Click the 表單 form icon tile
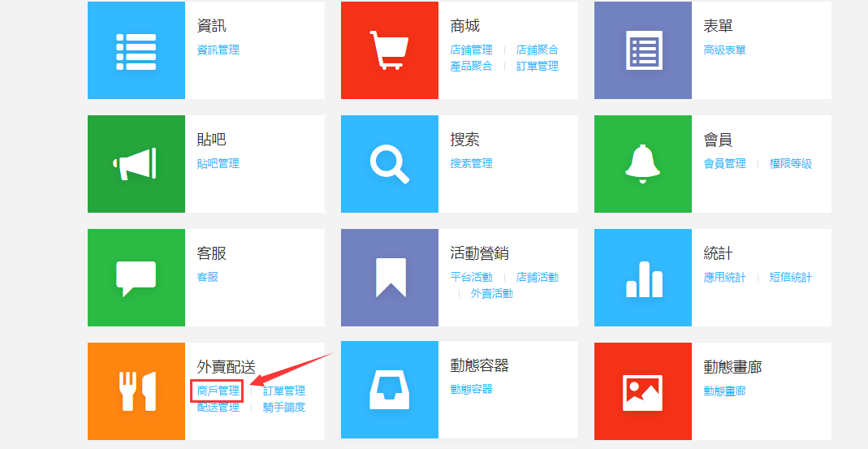Screen dimensions: 868x449 click(643, 50)
